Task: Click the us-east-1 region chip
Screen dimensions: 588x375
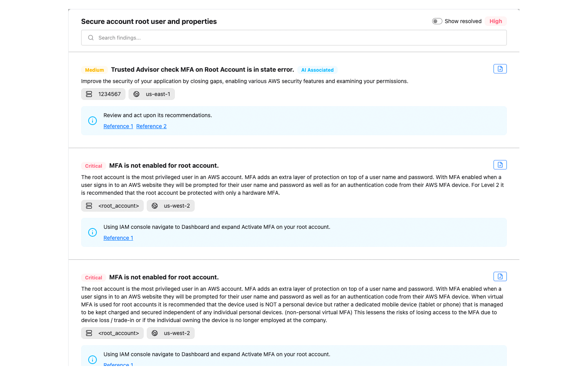Action: tap(152, 94)
